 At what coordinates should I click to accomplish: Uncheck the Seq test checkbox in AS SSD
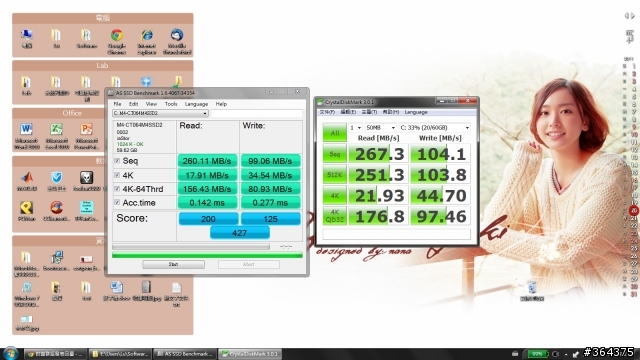click(x=117, y=161)
